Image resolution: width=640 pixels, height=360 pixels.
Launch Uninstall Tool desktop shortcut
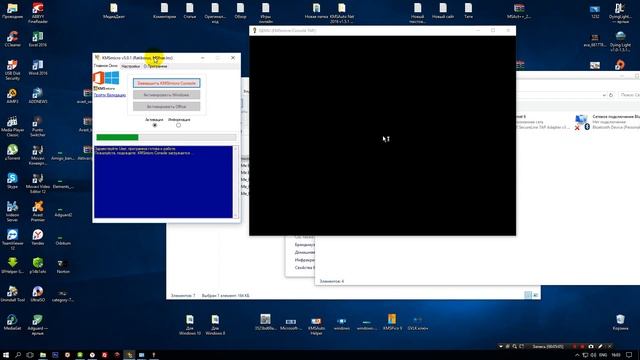(x=12, y=294)
